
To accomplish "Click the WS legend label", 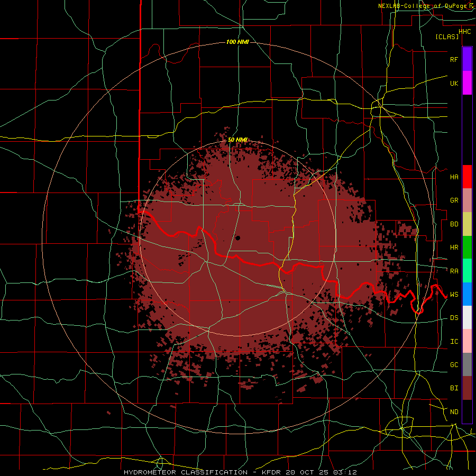I will pos(454,294).
